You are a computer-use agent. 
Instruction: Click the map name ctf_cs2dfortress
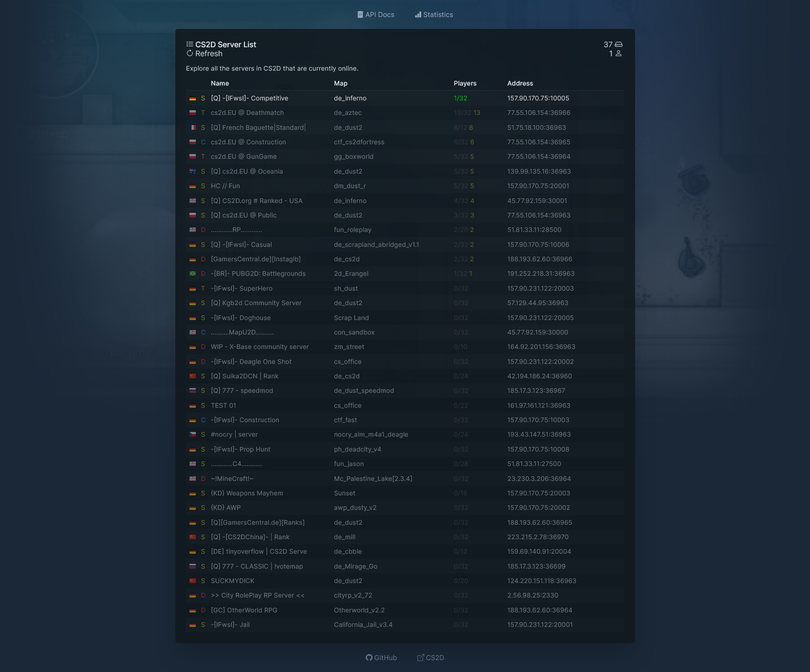359,142
